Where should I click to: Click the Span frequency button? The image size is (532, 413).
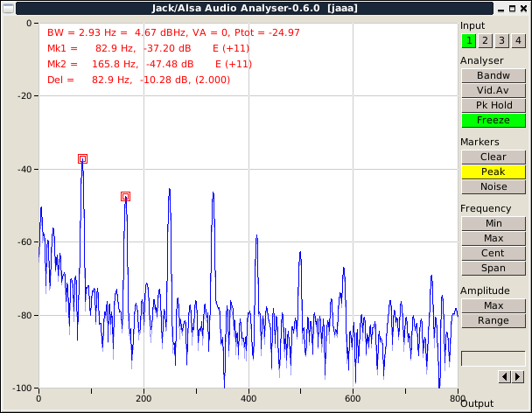click(x=493, y=268)
